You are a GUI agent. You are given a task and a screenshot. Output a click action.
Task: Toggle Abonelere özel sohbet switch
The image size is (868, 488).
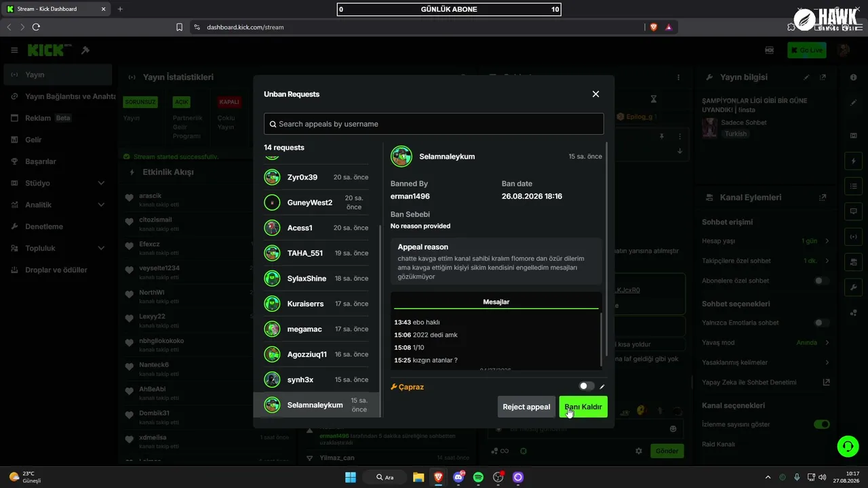point(821,281)
